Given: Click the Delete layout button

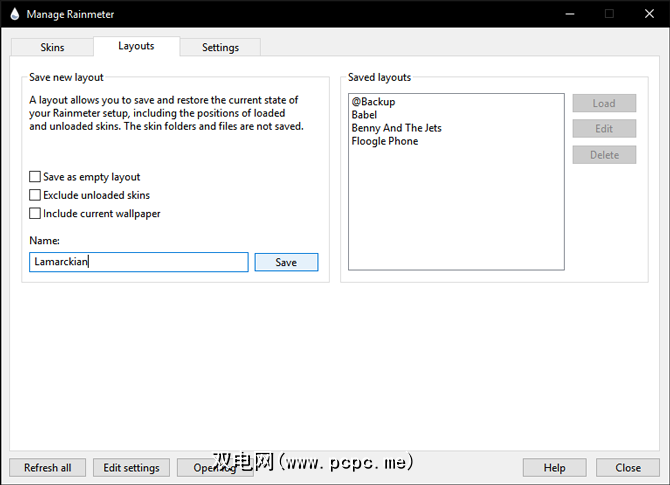Looking at the screenshot, I should tap(604, 155).
